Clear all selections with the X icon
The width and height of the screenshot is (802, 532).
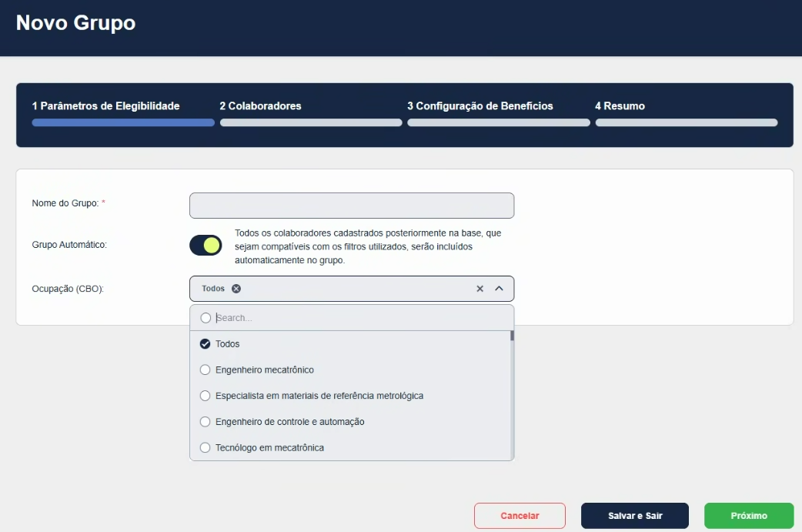480,289
